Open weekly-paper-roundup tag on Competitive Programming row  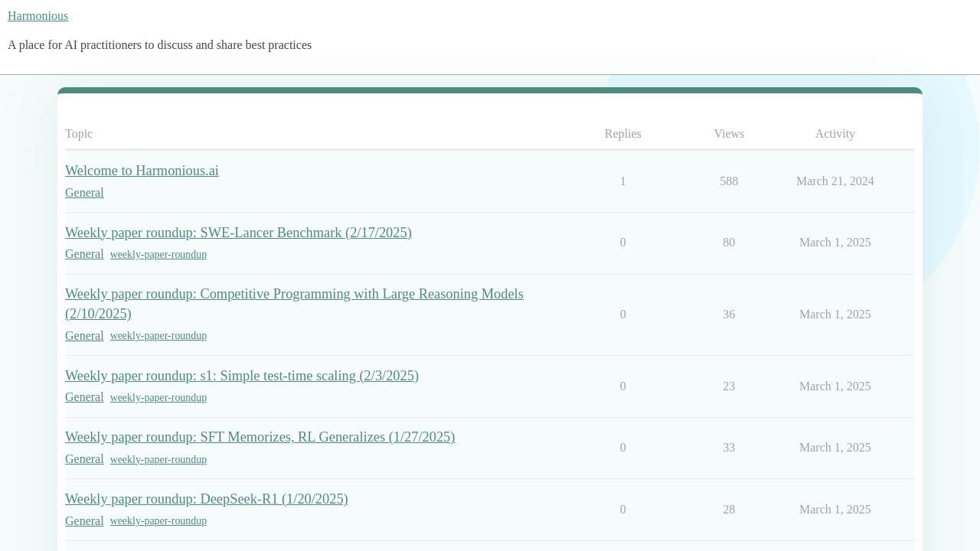(x=158, y=334)
